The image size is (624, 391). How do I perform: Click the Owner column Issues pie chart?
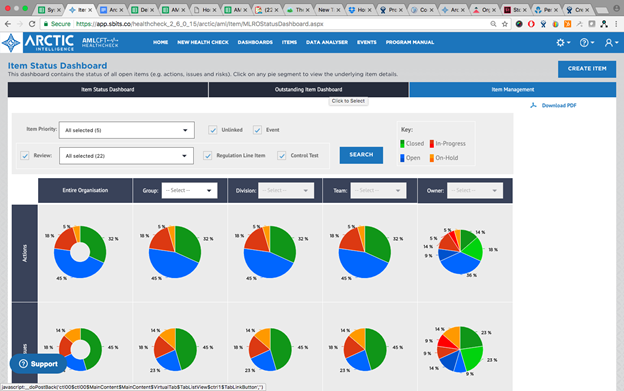tap(460, 349)
